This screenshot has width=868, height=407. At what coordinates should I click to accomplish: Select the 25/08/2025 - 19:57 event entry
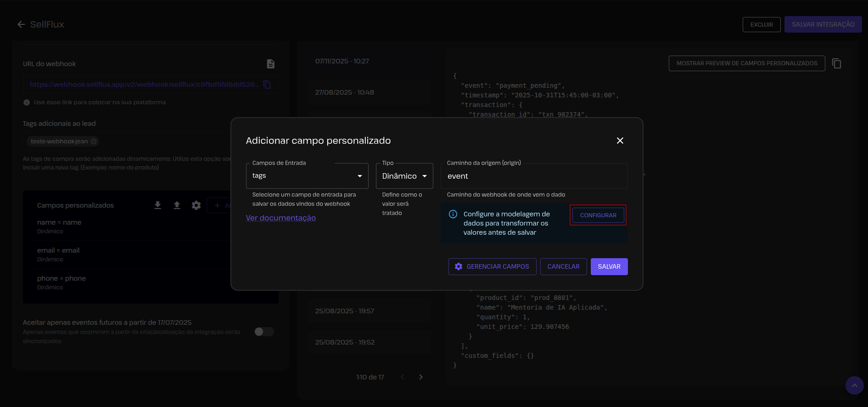(344, 311)
